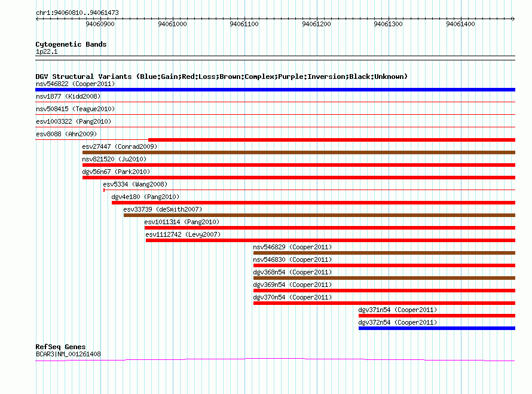Select variant nsv1877 (Kidd2008)
532x394 pixels.
pos(68,96)
